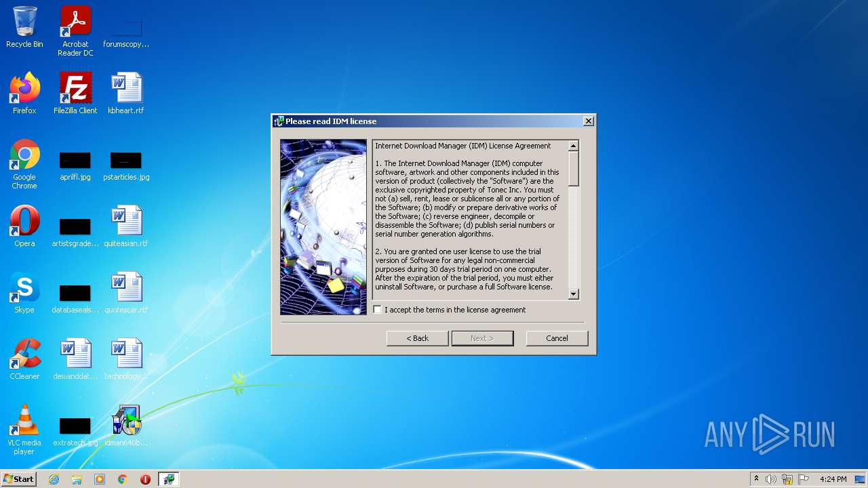868x488 pixels.
Task: Select the quotescar.rtf document
Action: (x=126, y=293)
